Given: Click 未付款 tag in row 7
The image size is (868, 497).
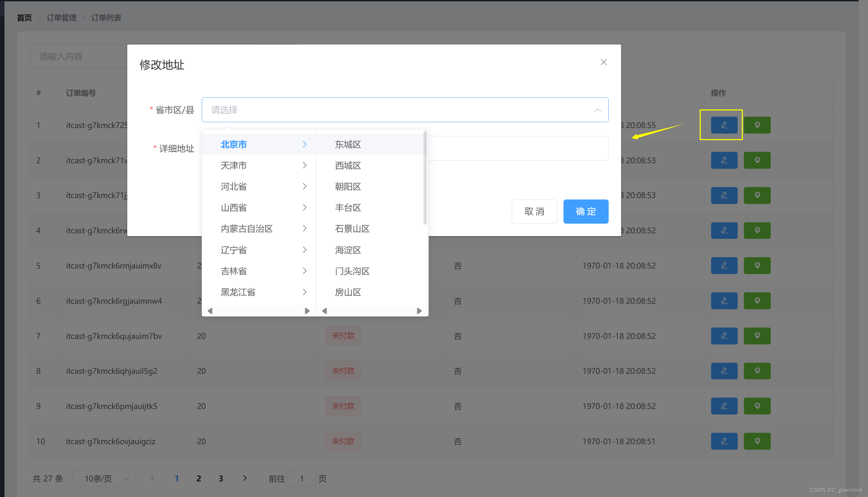Looking at the screenshot, I should click(343, 336).
